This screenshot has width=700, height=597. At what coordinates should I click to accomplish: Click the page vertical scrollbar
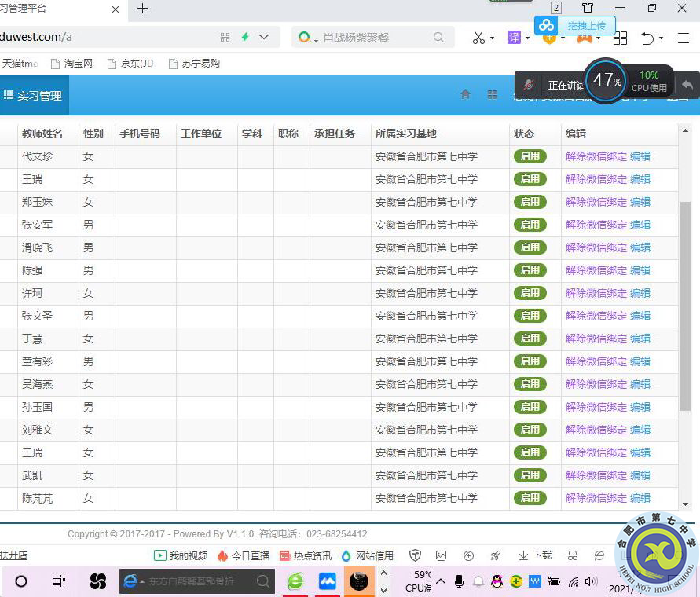coord(685,300)
